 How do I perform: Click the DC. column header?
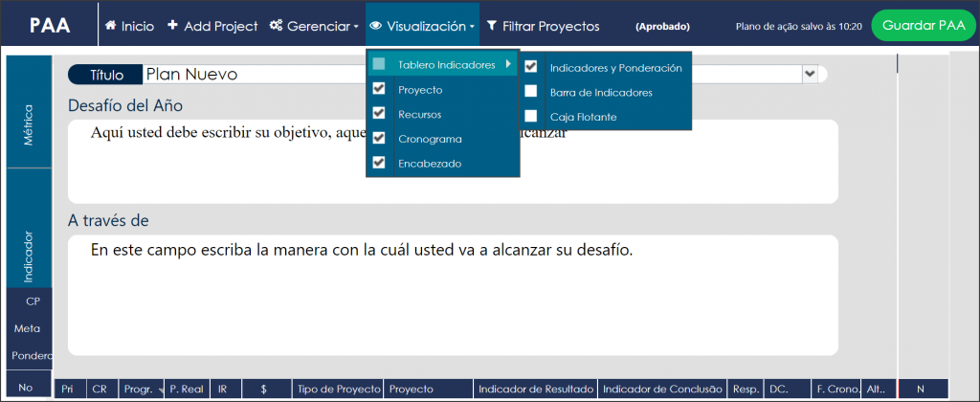(787, 389)
